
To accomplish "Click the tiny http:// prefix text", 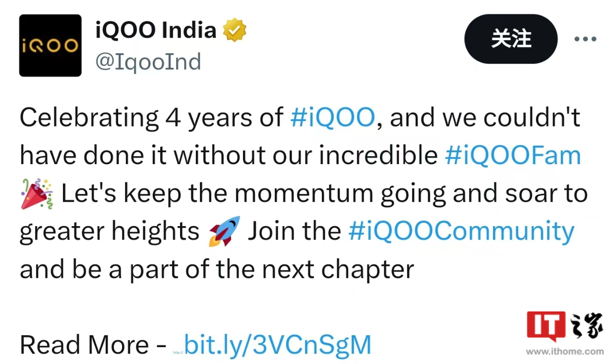I will 178,353.
